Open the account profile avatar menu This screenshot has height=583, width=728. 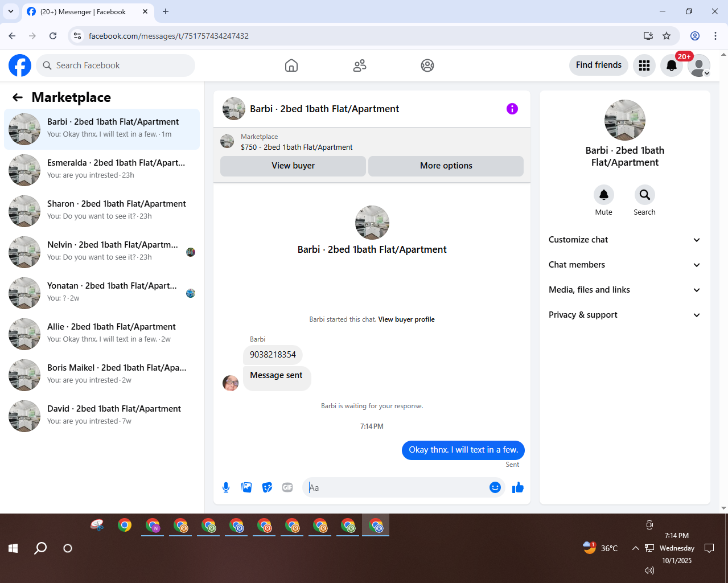699,65
